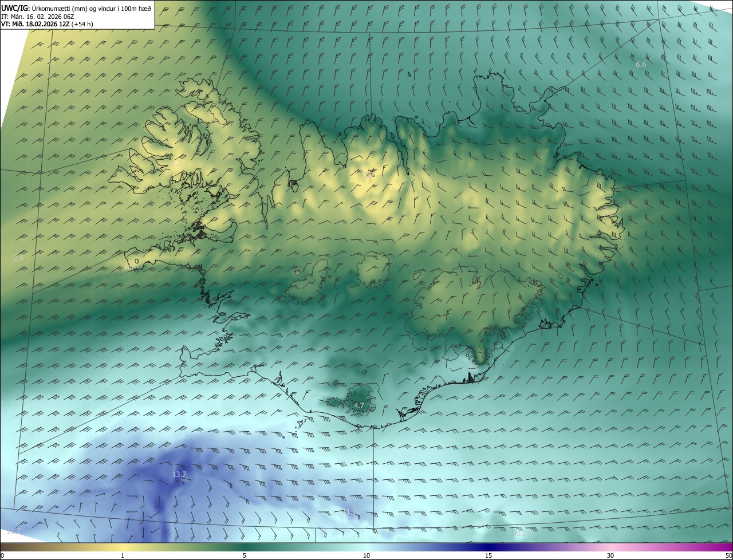Click the valid time "VT: Mið. 18.02.2026 12Z" line
Viewport: 733px width, 560px height.
click(47, 24)
